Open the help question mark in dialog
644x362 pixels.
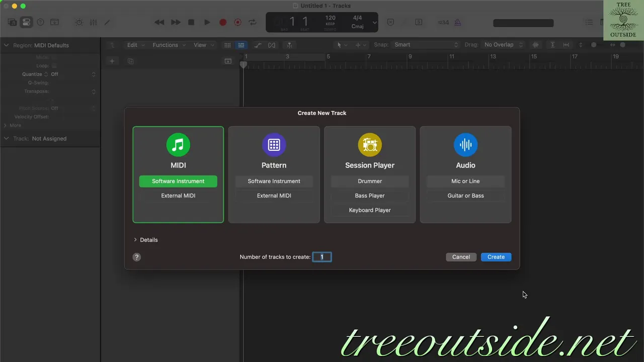click(137, 257)
